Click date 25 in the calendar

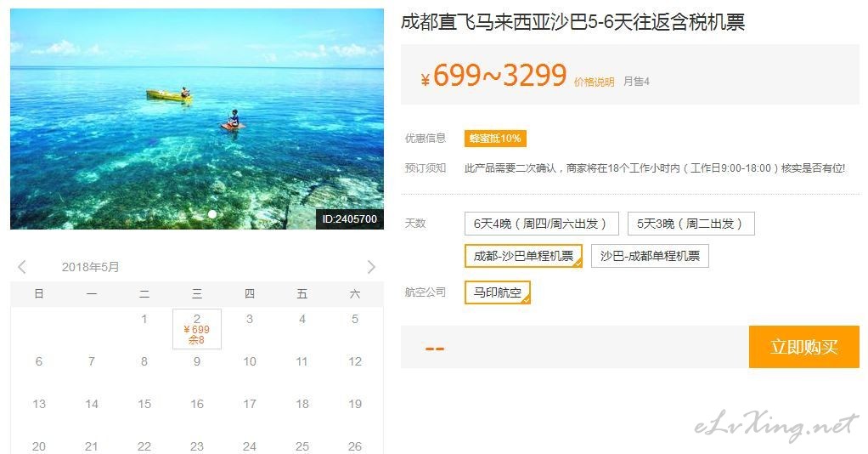(x=302, y=445)
